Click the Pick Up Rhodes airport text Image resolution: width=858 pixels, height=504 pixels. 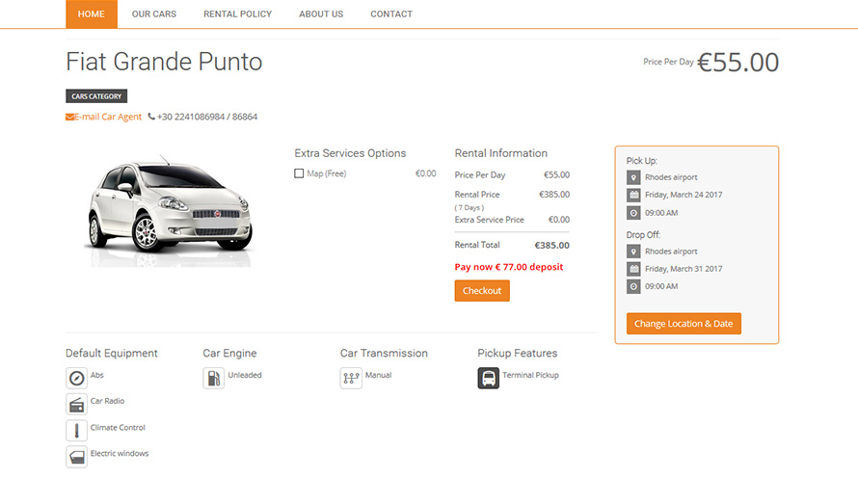tap(671, 177)
